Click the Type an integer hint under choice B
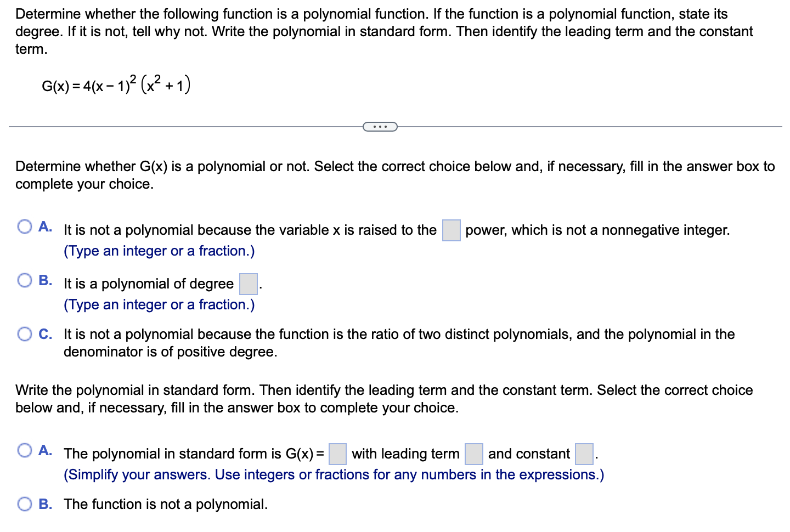790x532 pixels. click(159, 304)
